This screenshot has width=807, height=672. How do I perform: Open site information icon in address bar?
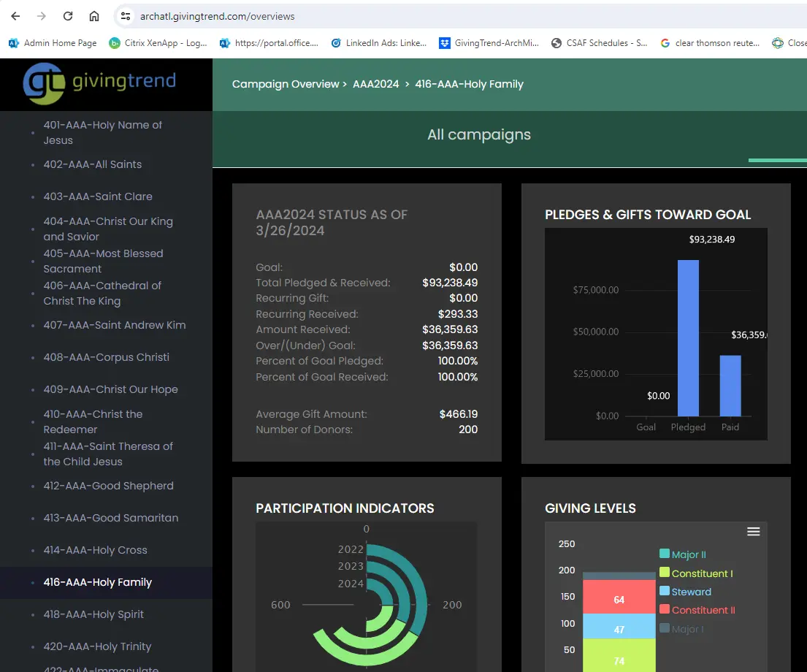126,16
